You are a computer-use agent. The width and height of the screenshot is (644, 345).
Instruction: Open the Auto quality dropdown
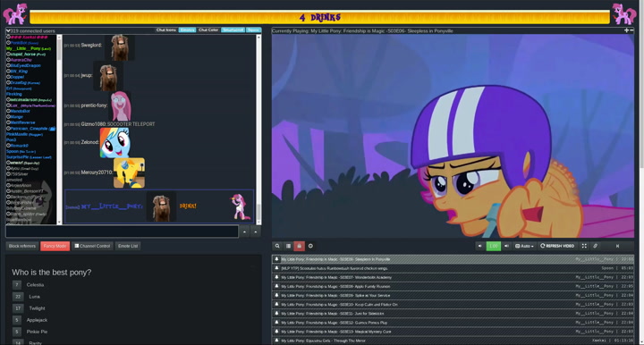(524, 246)
